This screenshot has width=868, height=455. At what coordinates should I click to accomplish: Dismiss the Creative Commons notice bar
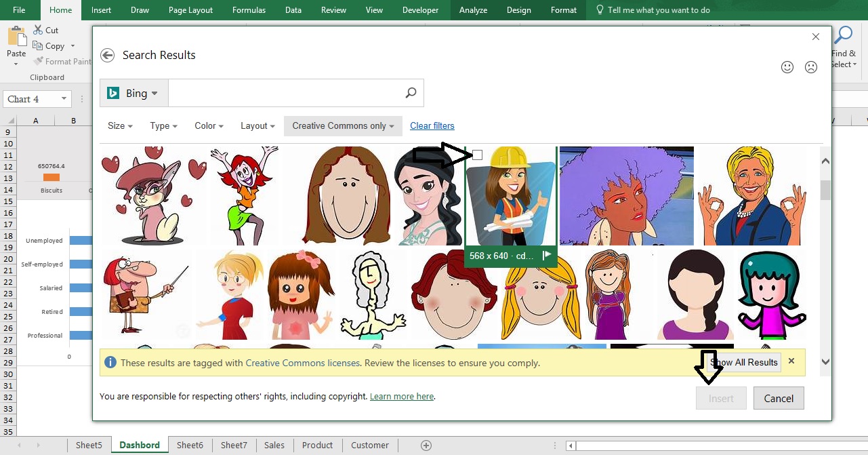[791, 361]
